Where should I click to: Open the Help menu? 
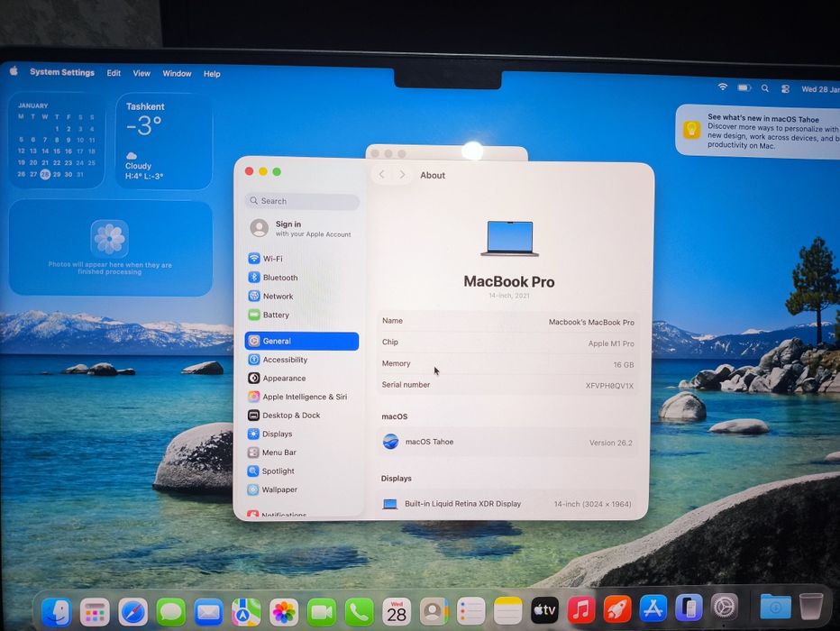pyautogui.click(x=212, y=74)
